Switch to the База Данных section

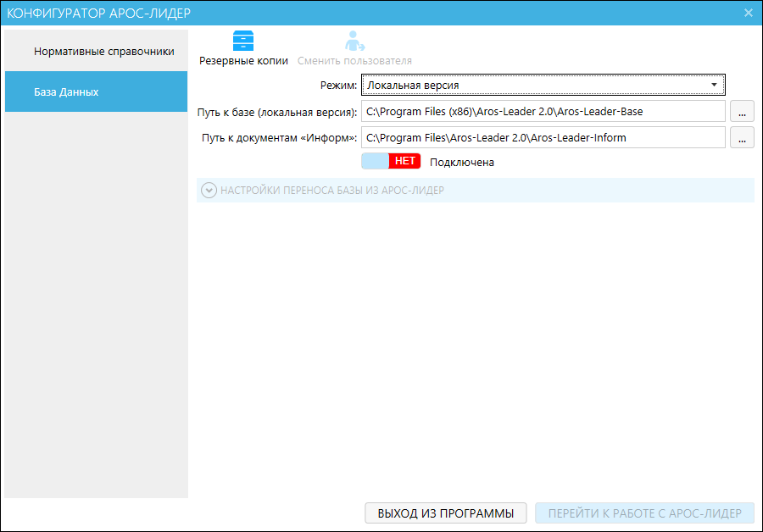click(97, 91)
